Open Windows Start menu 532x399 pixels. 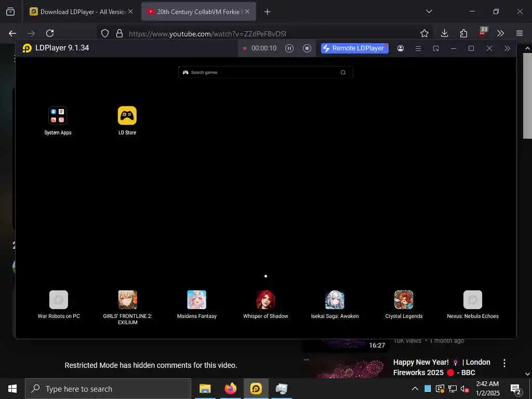click(x=12, y=389)
